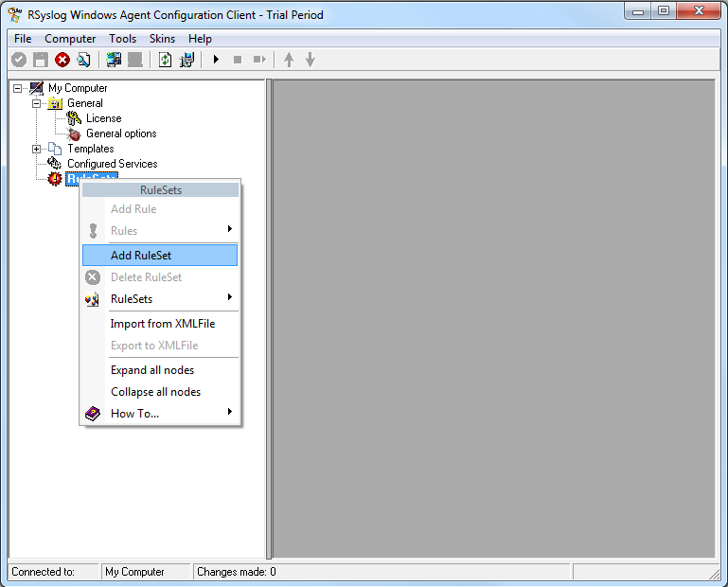Click the Configured Services gears icon
728x587 pixels.
pos(54,164)
